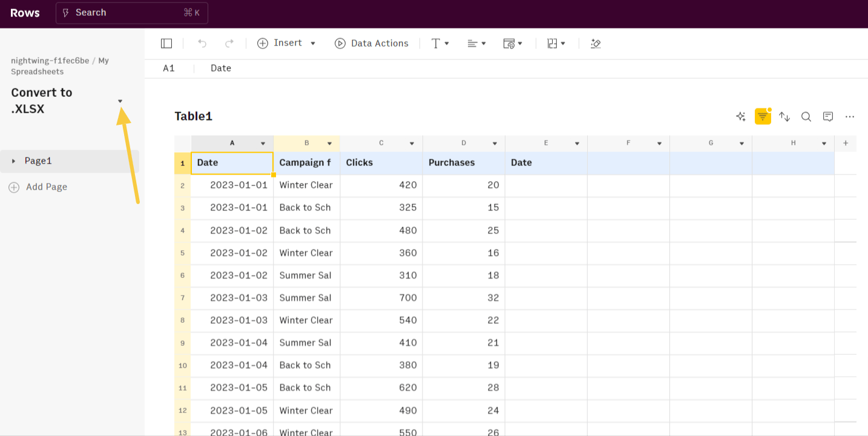Viewport: 868px width, 436px height.
Task: Click the Clicks value 480 cell
Action: point(381,231)
